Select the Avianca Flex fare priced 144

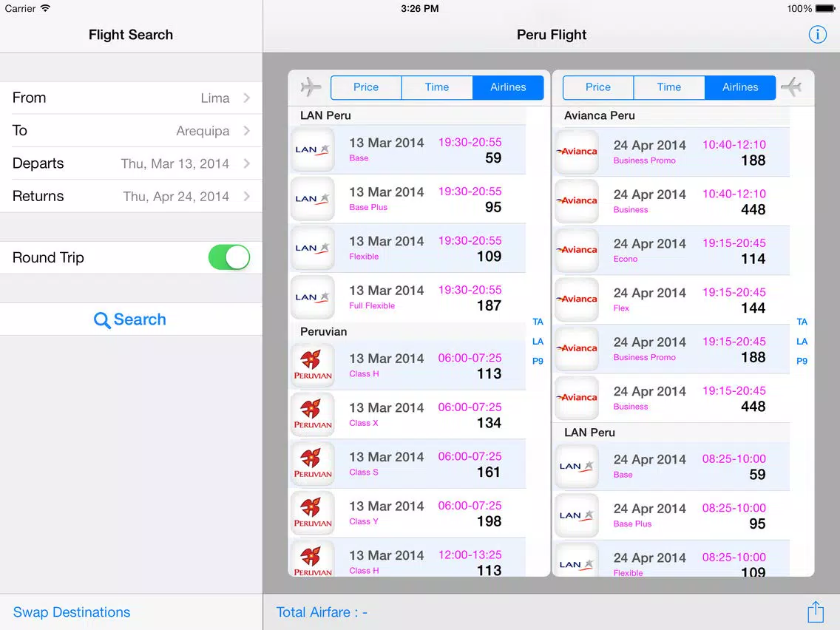click(x=671, y=299)
